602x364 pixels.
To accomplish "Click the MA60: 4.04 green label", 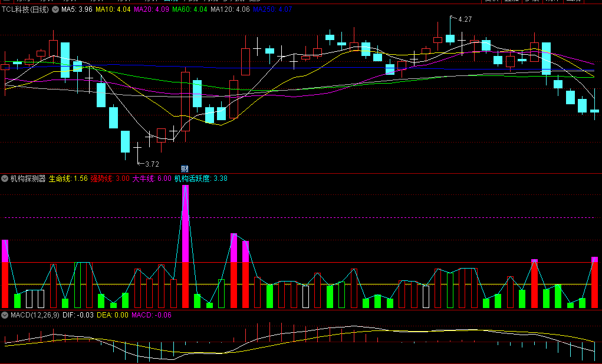I will pyautogui.click(x=190, y=9).
